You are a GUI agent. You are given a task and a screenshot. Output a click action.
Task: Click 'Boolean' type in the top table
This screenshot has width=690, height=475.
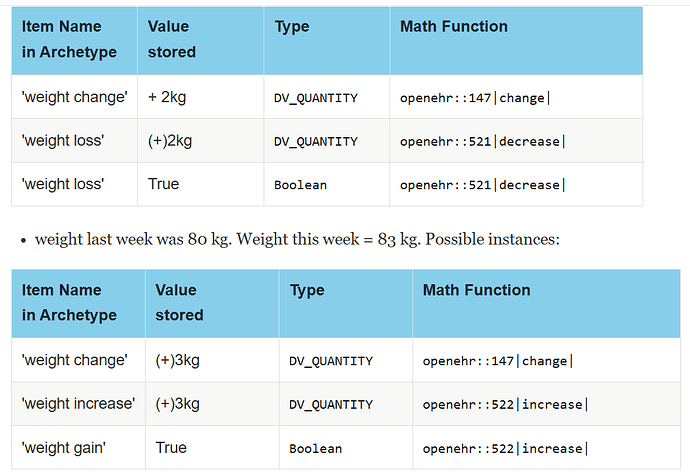click(301, 185)
